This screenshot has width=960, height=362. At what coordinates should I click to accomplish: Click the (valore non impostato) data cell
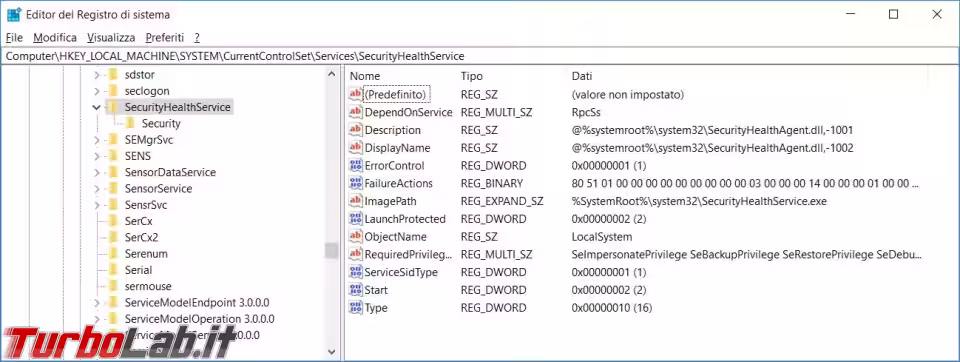click(x=628, y=94)
